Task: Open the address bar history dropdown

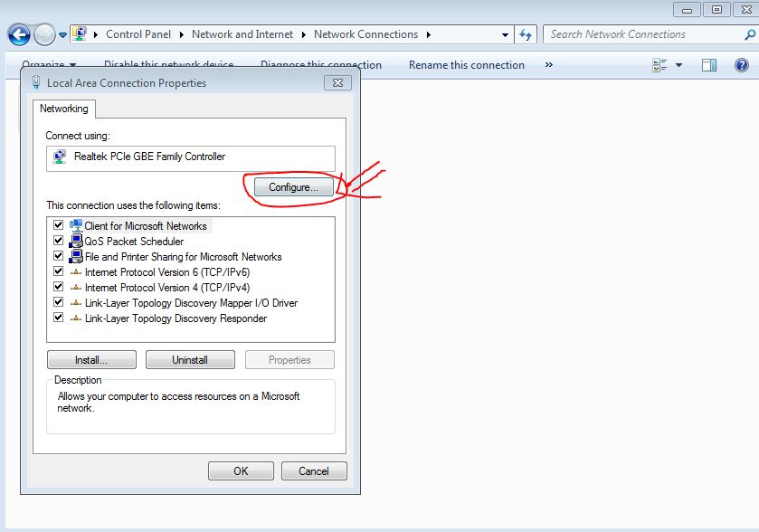Action: [505, 35]
